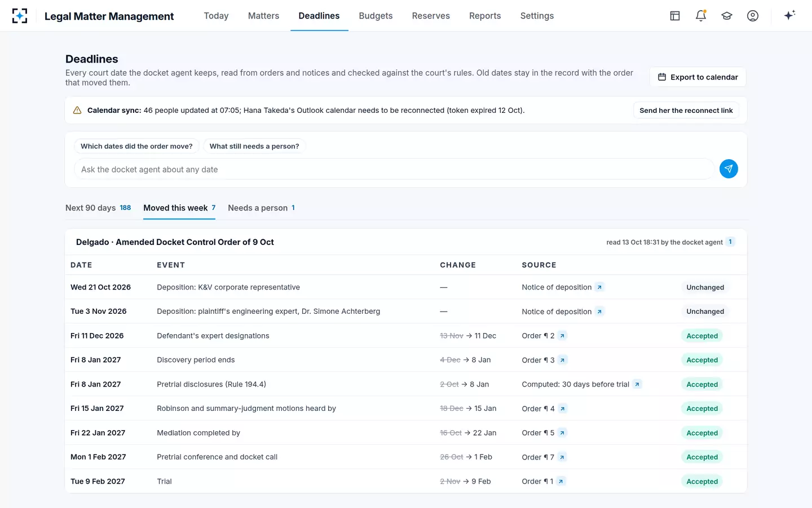Choose the What still needs a person suggestion

(x=254, y=146)
